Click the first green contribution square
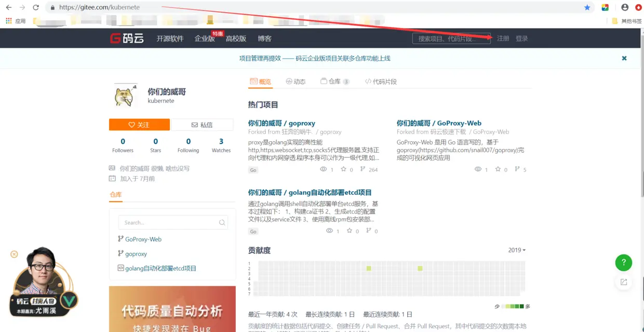Viewport: 644px width, 332px height. (x=369, y=269)
